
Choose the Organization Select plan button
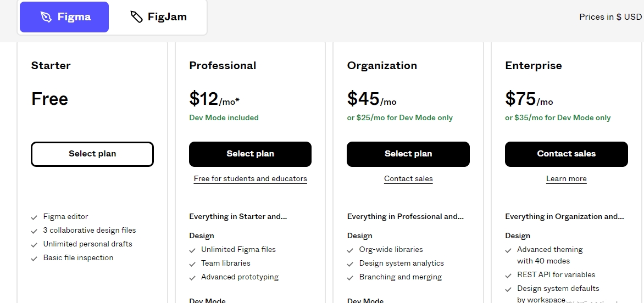(408, 154)
